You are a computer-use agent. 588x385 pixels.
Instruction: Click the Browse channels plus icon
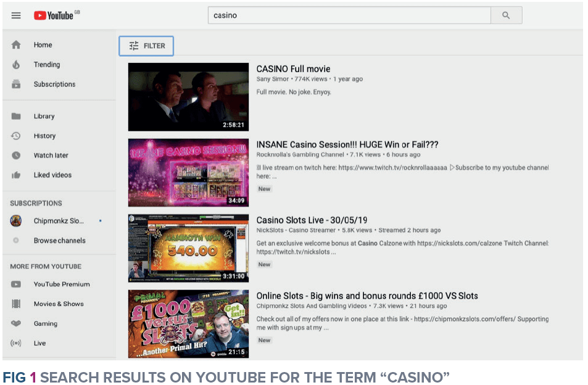pos(16,240)
